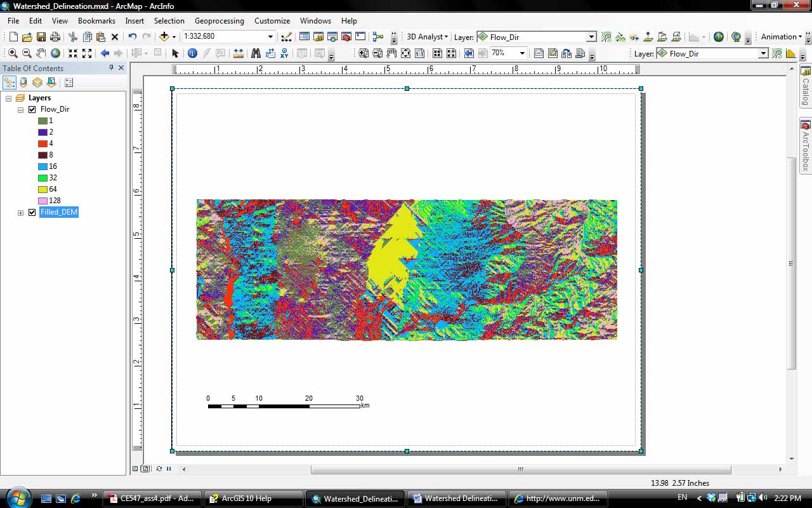The image size is (812, 508).
Task: Open the Identify tool
Action: (192, 52)
